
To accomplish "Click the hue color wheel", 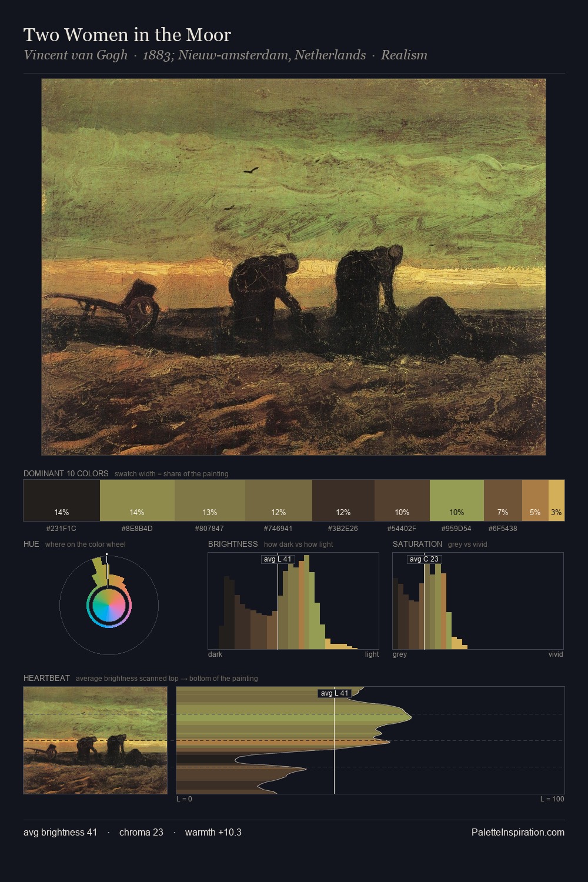I will click(109, 604).
